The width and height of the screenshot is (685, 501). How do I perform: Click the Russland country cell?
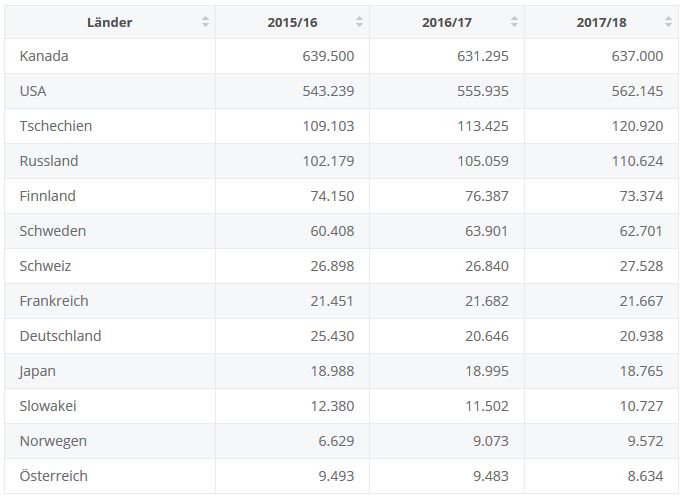coord(49,161)
